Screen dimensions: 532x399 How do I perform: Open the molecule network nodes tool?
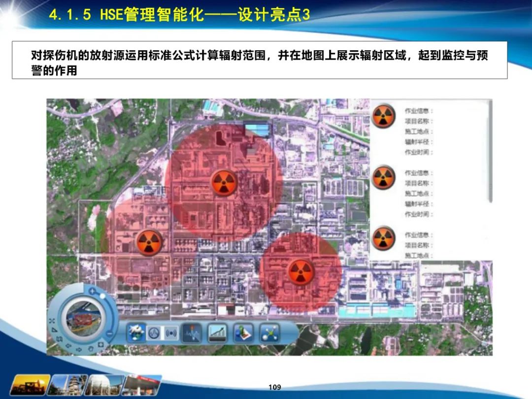click(269, 332)
